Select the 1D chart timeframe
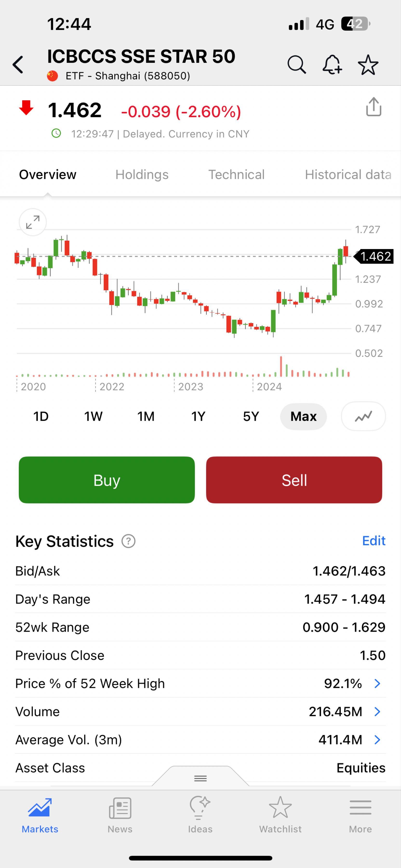The image size is (401, 868). [41, 416]
